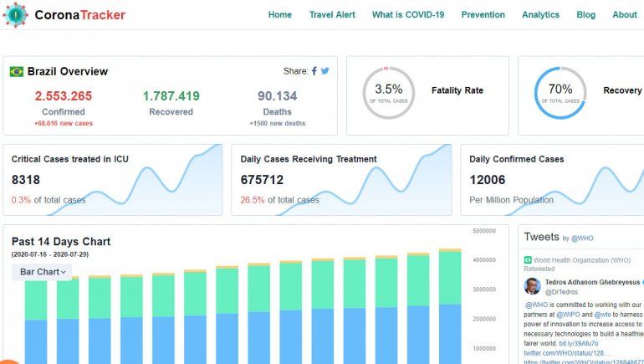Click the 2.553.265 confirmed count
644x364 pixels.
(x=64, y=96)
